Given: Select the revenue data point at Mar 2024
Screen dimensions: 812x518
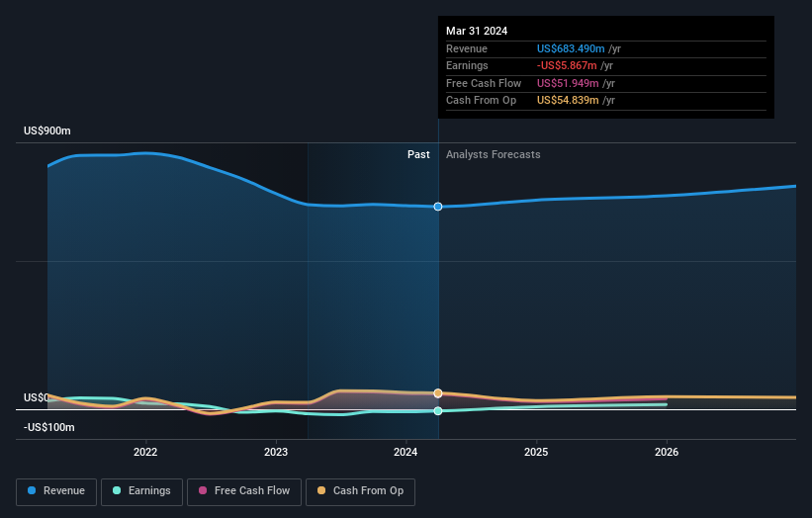Looking at the screenshot, I should coord(438,207).
